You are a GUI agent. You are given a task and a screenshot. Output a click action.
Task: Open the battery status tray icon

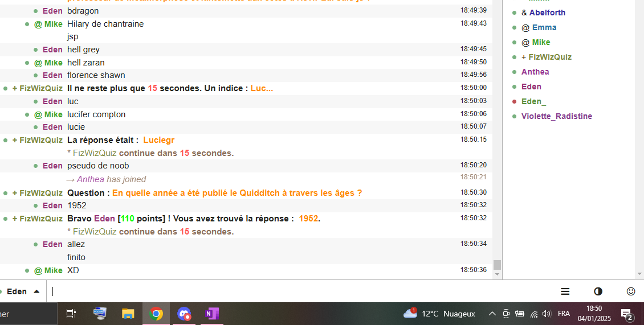[x=520, y=314]
